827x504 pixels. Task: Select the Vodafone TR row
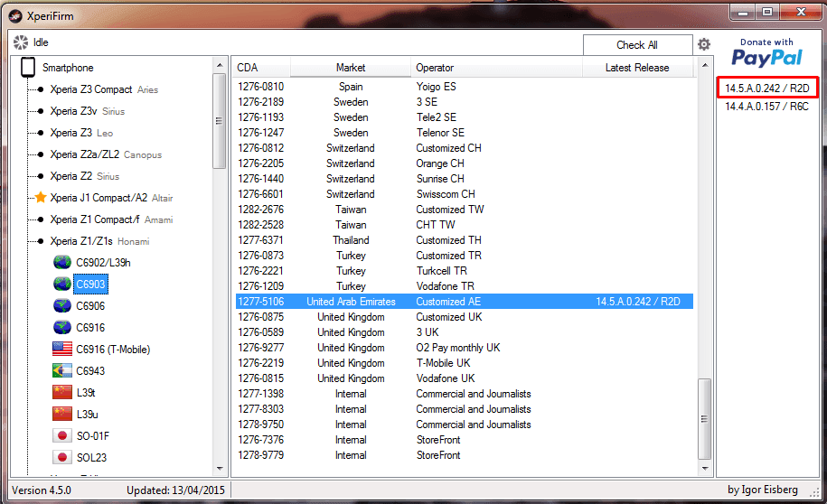pos(465,285)
